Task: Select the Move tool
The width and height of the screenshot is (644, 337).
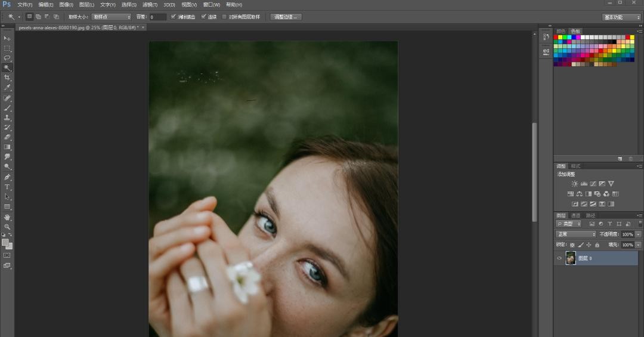Action: pos(7,38)
